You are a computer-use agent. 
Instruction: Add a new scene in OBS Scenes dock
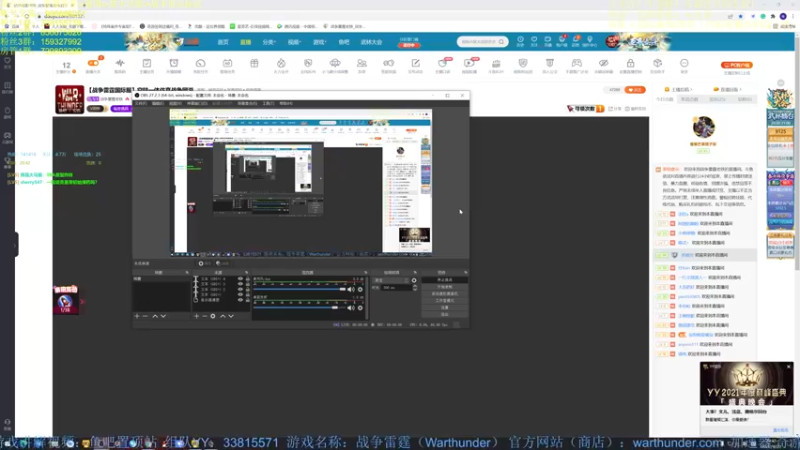pyautogui.click(x=137, y=316)
